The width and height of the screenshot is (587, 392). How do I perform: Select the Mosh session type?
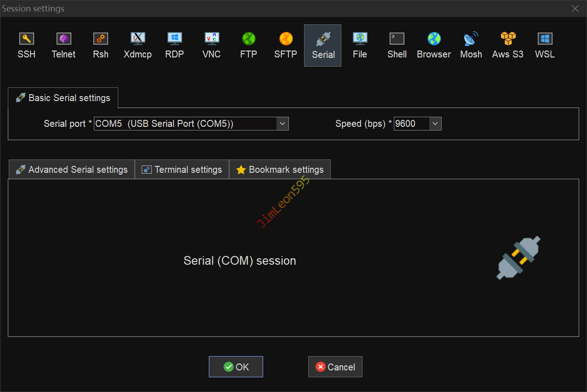click(471, 45)
